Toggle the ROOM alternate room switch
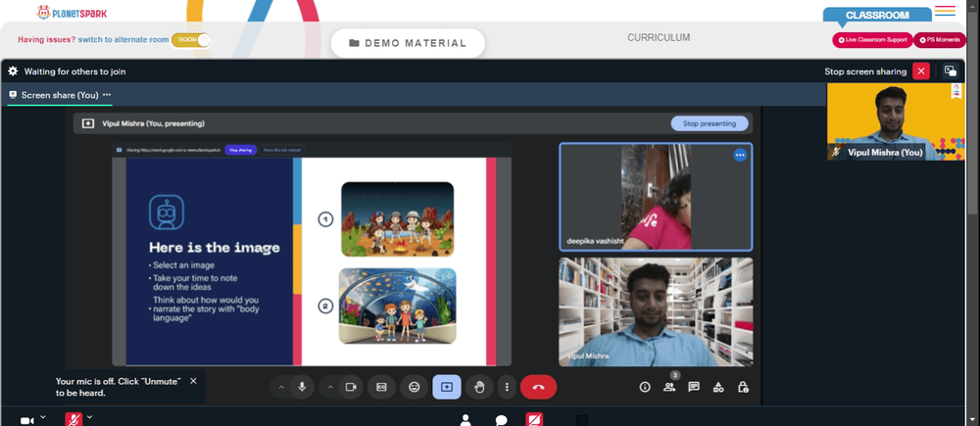 tap(191, 40)
